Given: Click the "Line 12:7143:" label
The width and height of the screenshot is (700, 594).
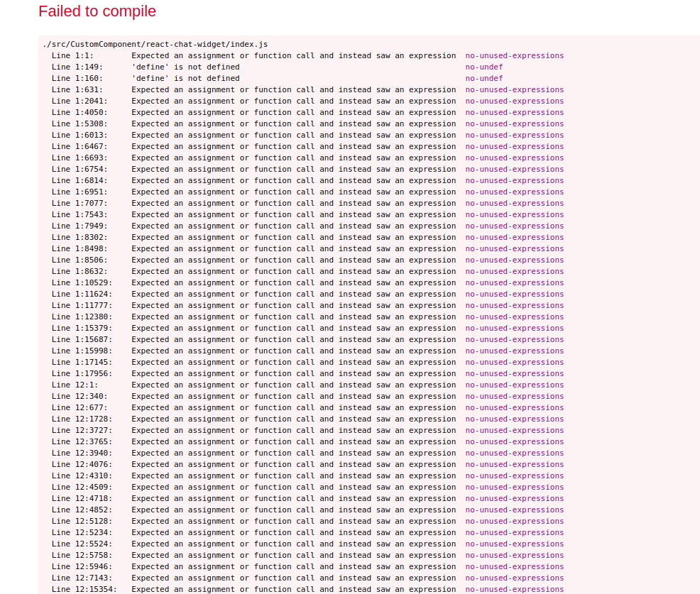Looking at the screenshot, I should [x=82, y=578].
